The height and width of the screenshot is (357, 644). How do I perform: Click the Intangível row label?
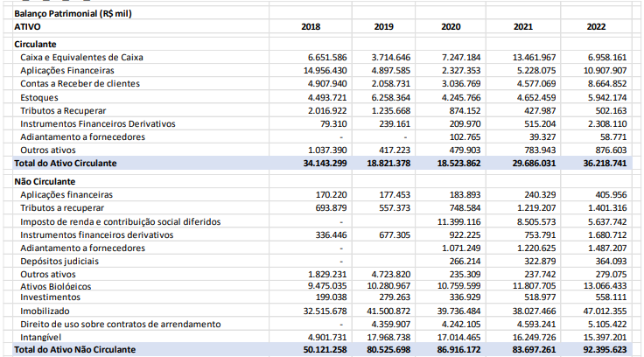tap(42, 337)
